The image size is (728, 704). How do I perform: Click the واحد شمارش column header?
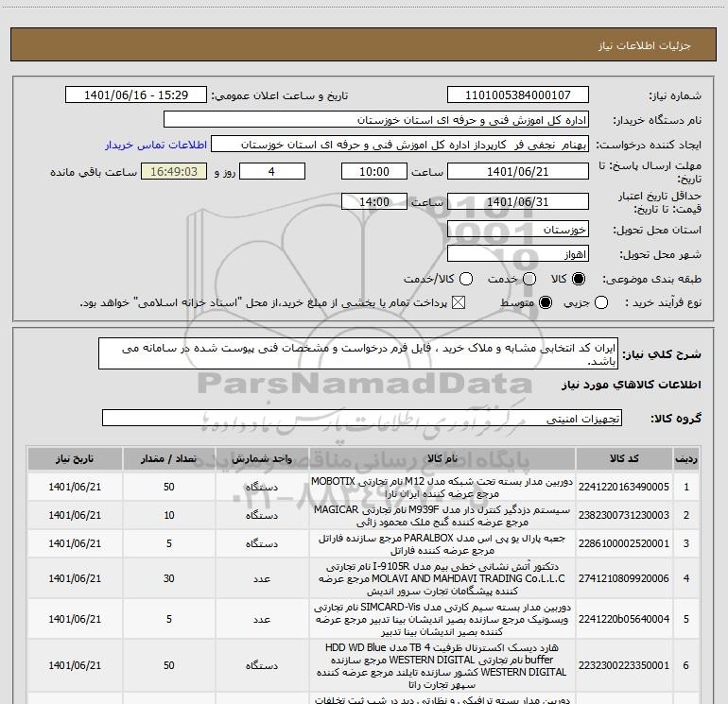[262, 458]
